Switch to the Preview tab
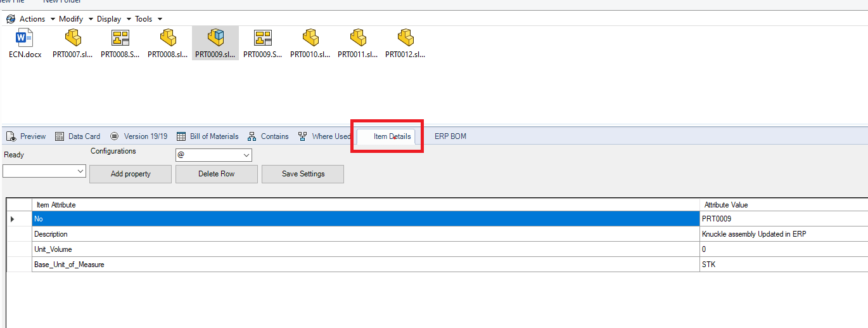 26,136
